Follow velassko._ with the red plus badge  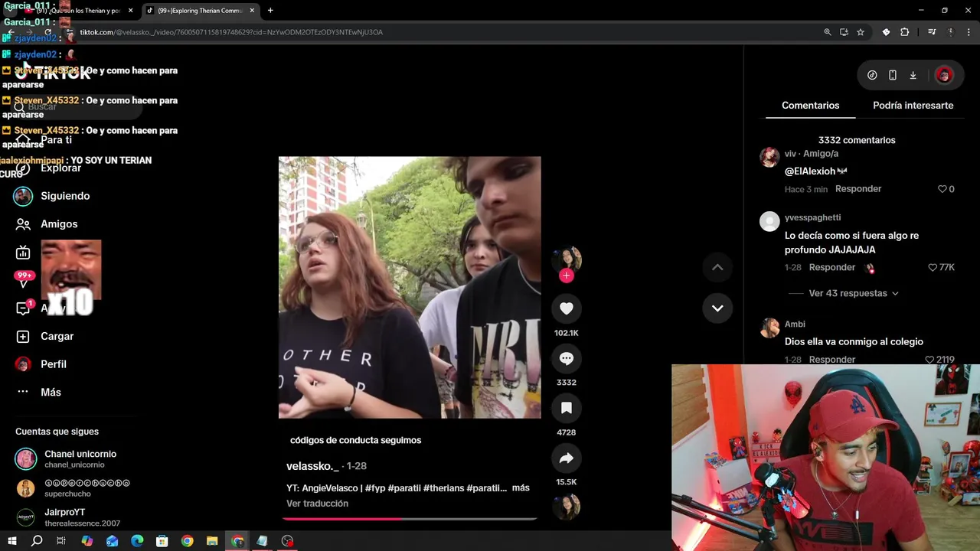point(567,275)
